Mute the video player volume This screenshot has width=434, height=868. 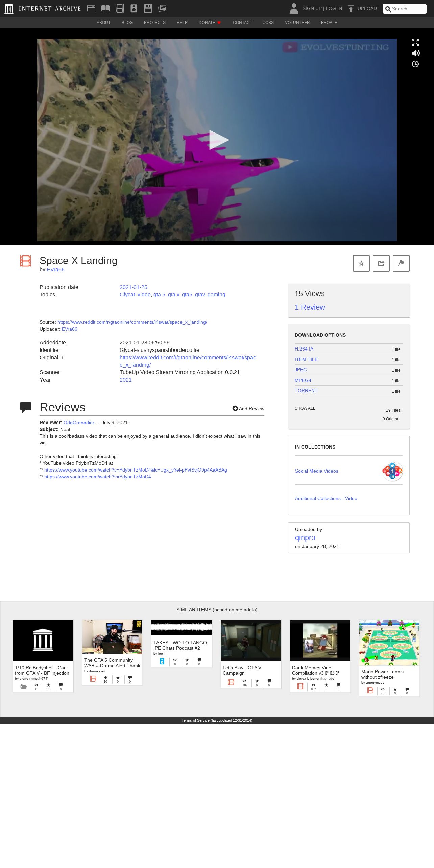(x=415, y=53)
